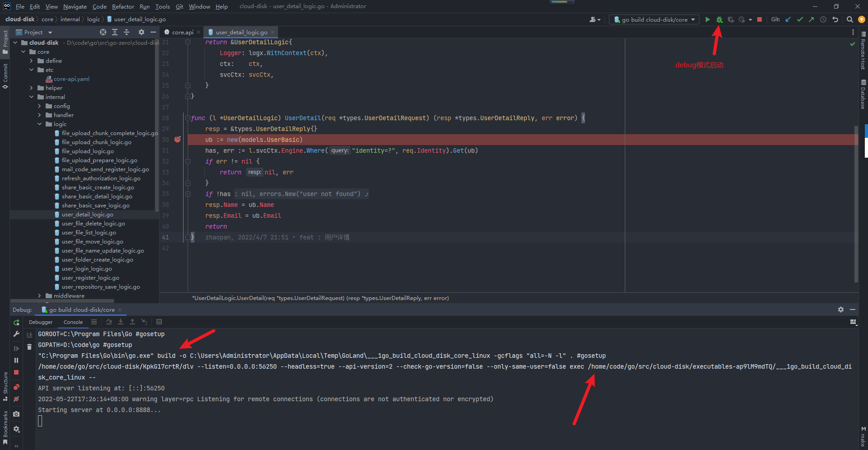Step over icon in debugger toolbar
868x450 pixels.
tap(109, 322)
